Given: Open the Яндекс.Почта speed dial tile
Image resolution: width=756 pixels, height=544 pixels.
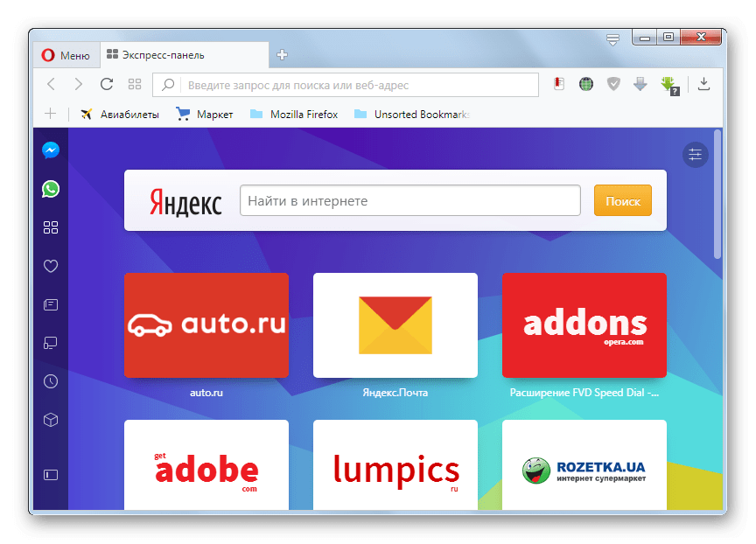Looking at the screenshot, I should coord(395,325).
